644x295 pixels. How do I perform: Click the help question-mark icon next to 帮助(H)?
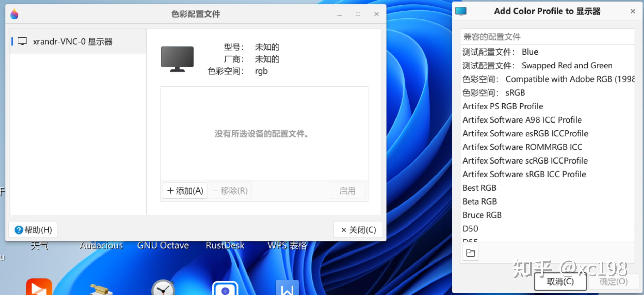(x=19, y=230)
